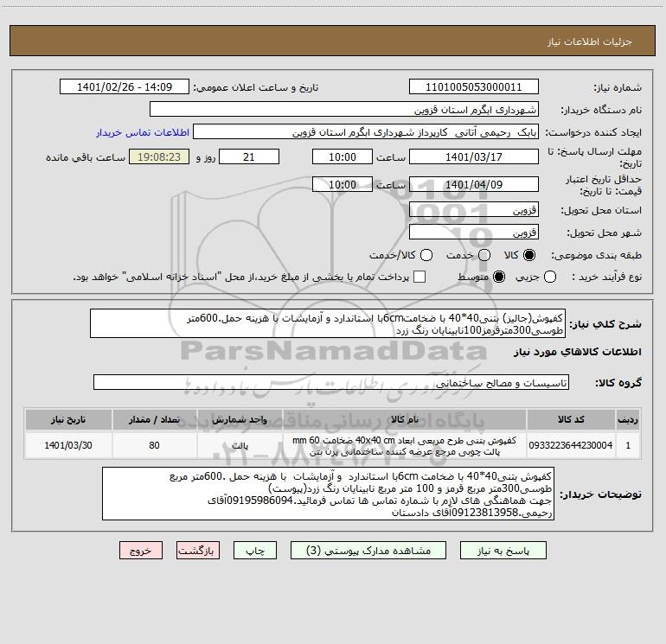The width and height of the screenshot is (666, 644).
Task: Click the buyer notes text area
Action: [328, 494]
